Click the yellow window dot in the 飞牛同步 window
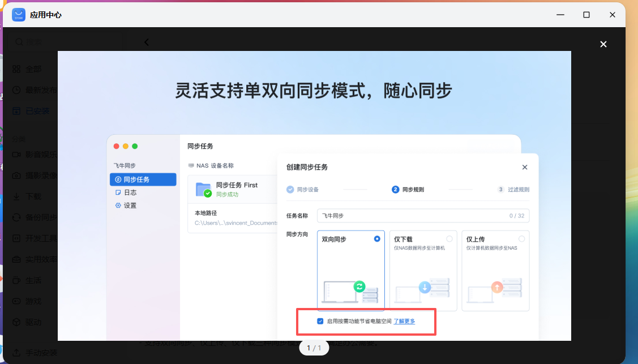The width and height of the screenshot is (638, 364). (125, 147)
